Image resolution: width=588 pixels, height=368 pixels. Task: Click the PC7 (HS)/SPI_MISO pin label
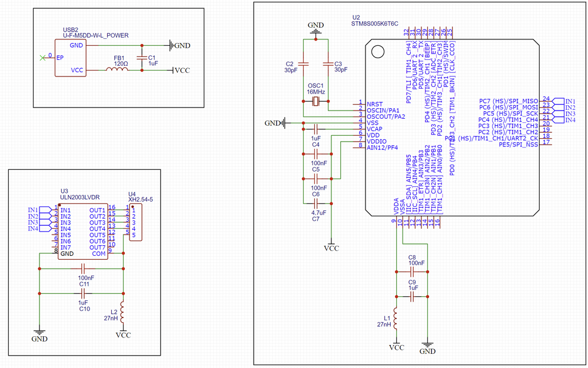[509, 102]
